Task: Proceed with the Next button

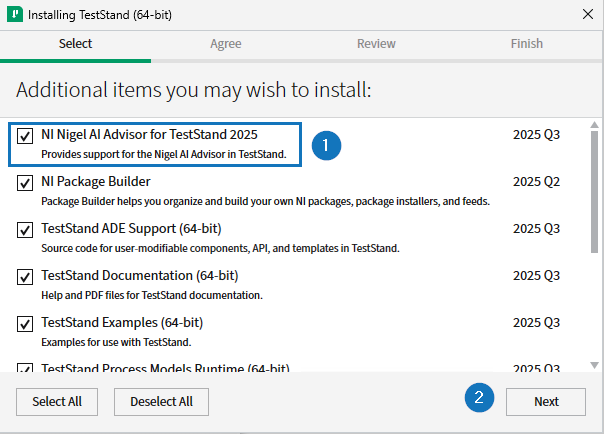Action: click(x=546, y=402)
